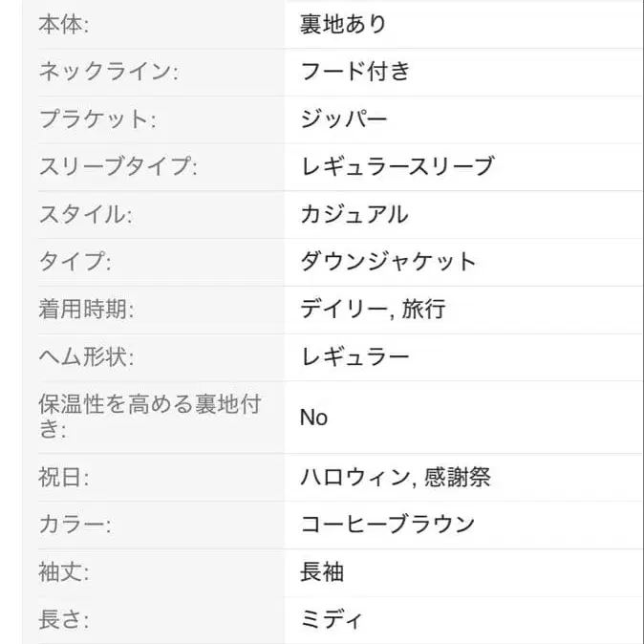Click the タイプ row label
The image size is (644, 644).
click(x=75, y=262)
